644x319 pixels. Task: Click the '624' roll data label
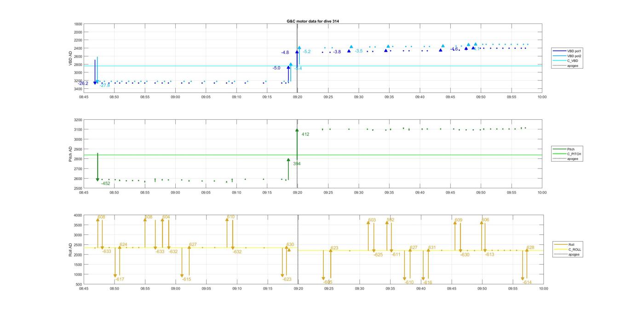(124, 244)
